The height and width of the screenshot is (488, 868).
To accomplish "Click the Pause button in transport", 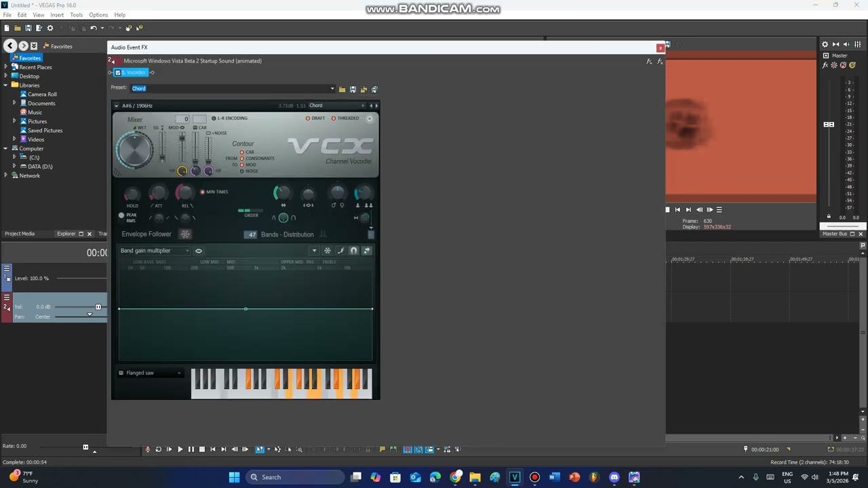I will coord(191,449).
